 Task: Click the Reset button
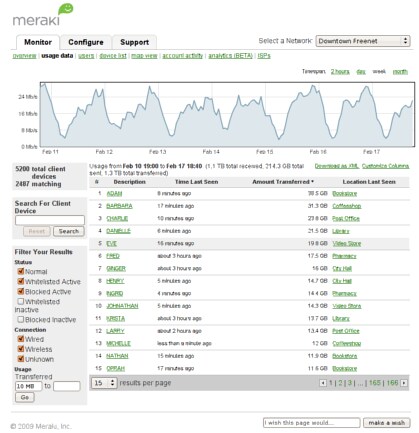click(x=37, y=231)
